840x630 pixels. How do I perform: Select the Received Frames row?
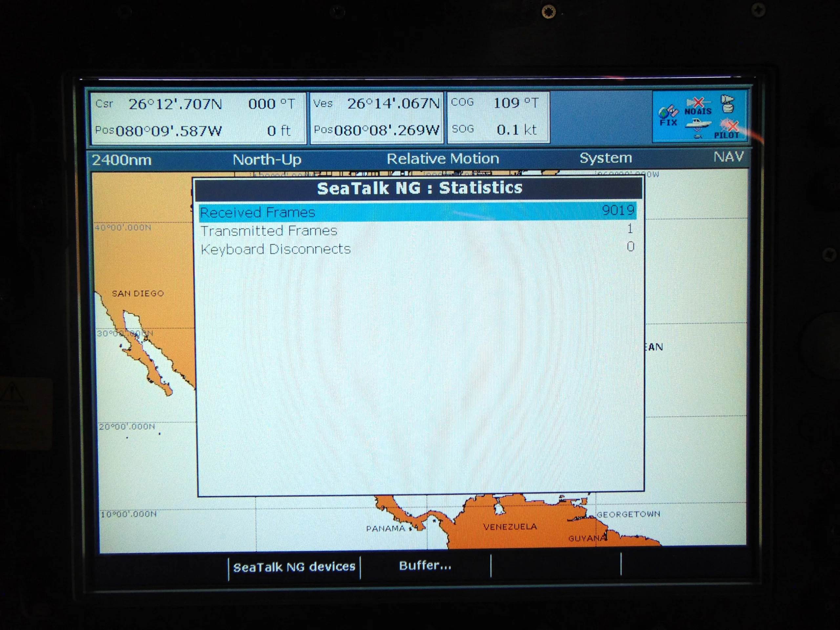[x=417, y=212]
